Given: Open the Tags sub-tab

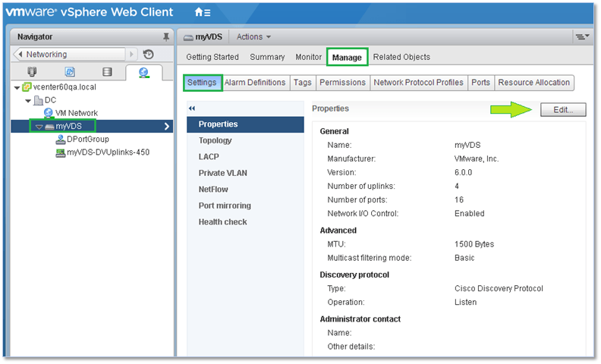Looking at the screenshot, I should click(x=303, y=83).
